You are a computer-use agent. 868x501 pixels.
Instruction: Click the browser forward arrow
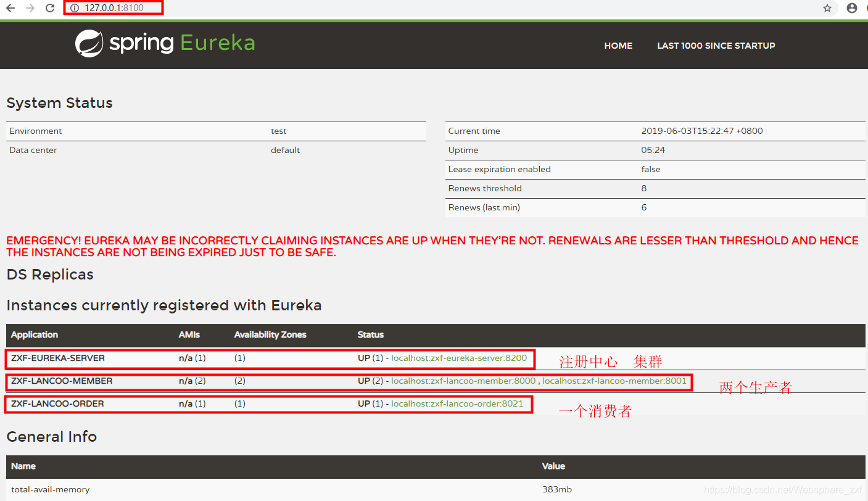tap(30, 8)
